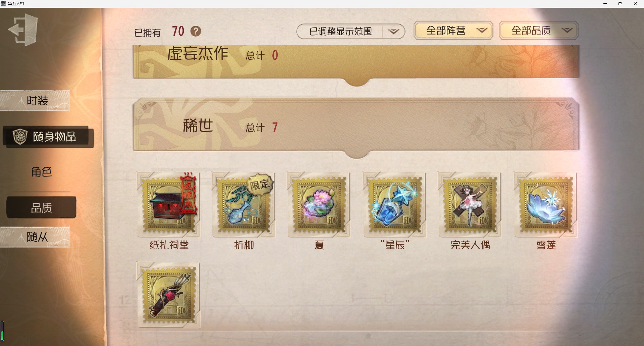Switch to the 随从 tab
The height and width of the screenshot is (346, 644).
(x=35, y=237)
